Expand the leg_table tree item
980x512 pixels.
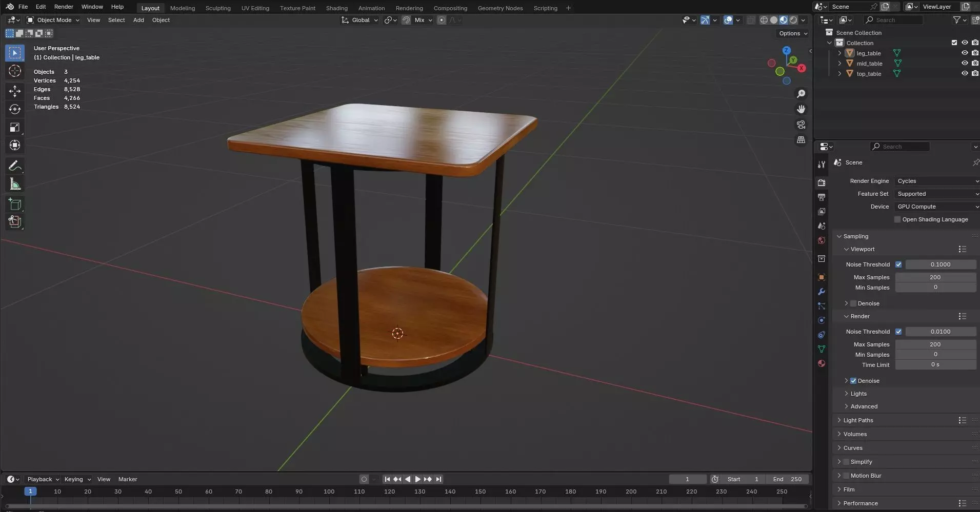coord(839,53)
